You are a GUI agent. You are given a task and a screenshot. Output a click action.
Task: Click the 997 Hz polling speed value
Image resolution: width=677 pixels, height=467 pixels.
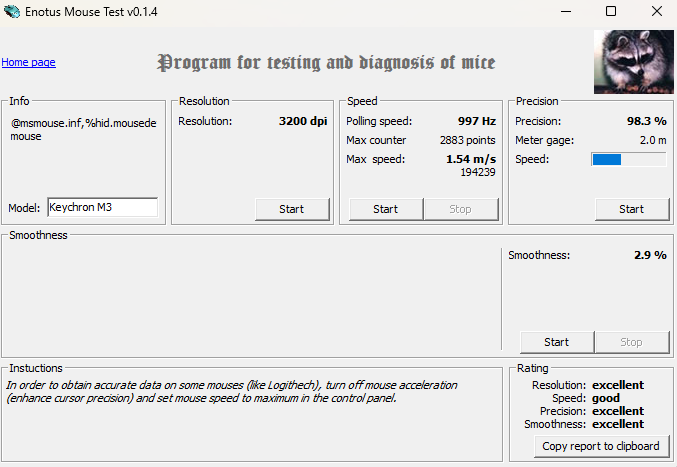(x=477, y=121)
